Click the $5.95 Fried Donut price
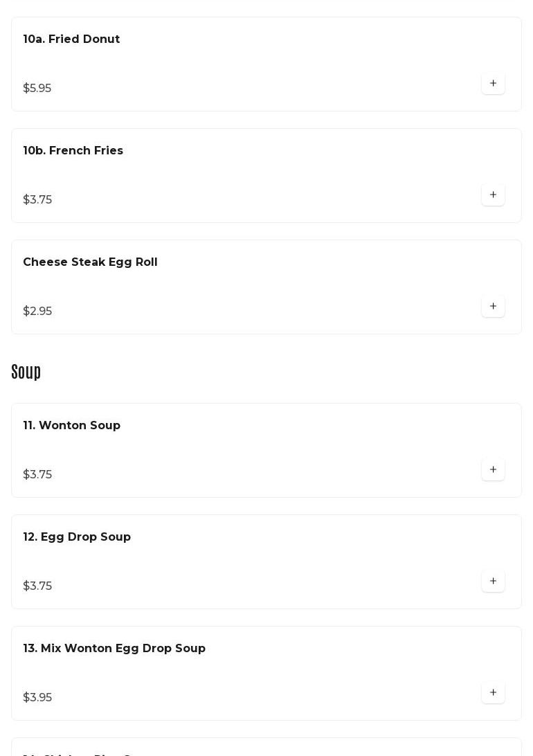This screenshot has height=756, width=533. (x=37, y=89)
